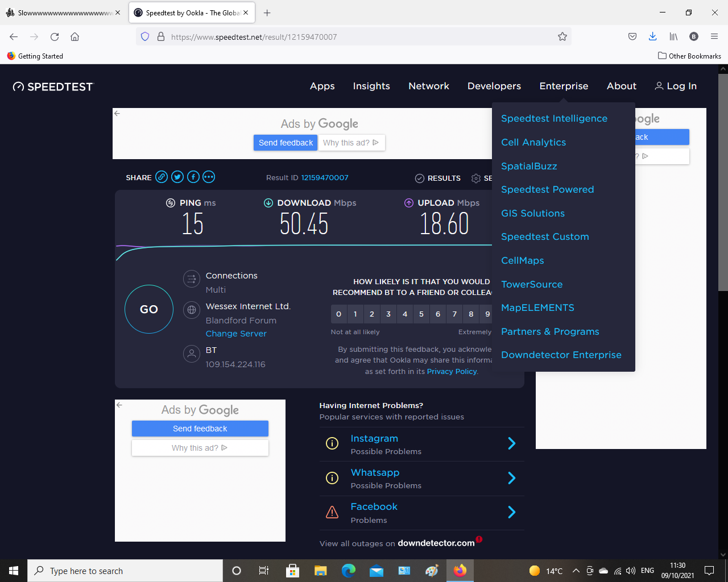The width and height of the screenshot is (728, 582).
Task: Open Microsoft Edge from taskbar
Action: point(349,571)
